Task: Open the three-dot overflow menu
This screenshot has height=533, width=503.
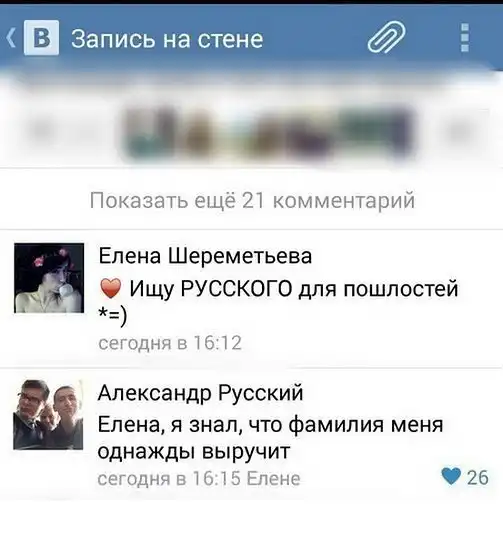Action: (465, 37)
